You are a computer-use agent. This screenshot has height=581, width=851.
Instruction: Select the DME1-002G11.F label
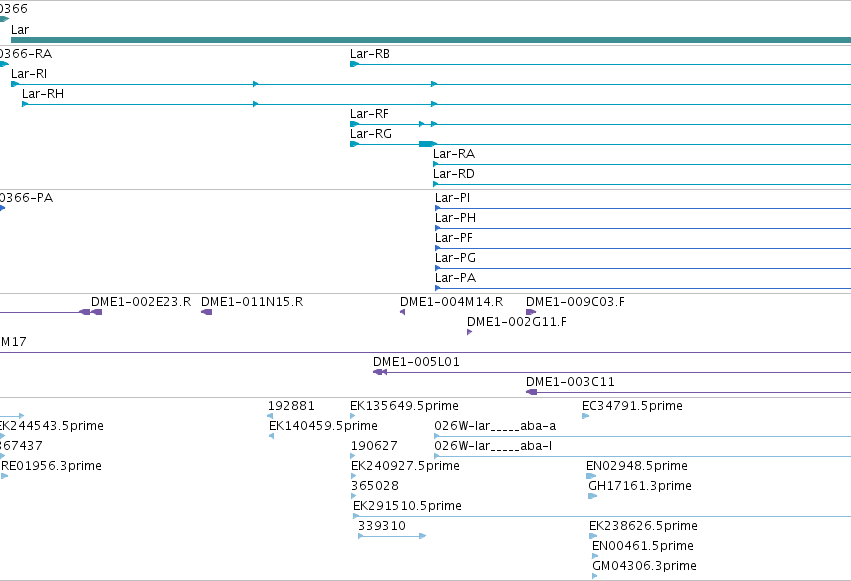[x=517, y=322]
